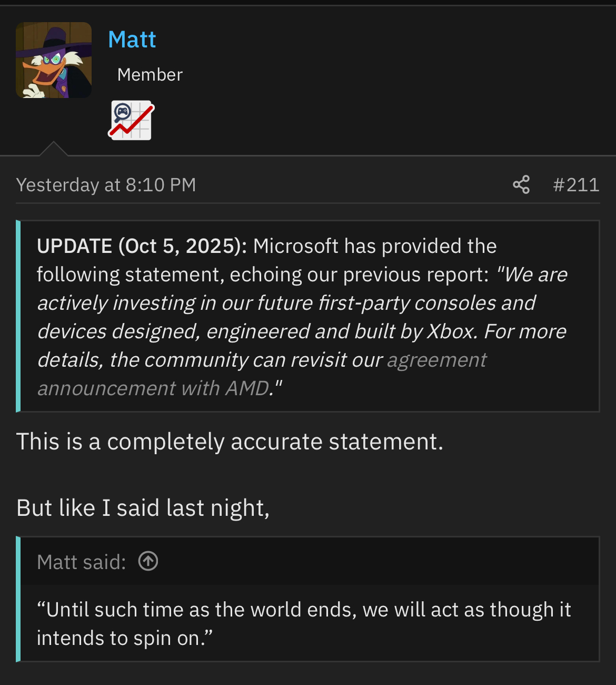This screenshot has width=616, height=685.
Task: Click the "Matt said:" quote header
Action: click(x=82, y=562)
